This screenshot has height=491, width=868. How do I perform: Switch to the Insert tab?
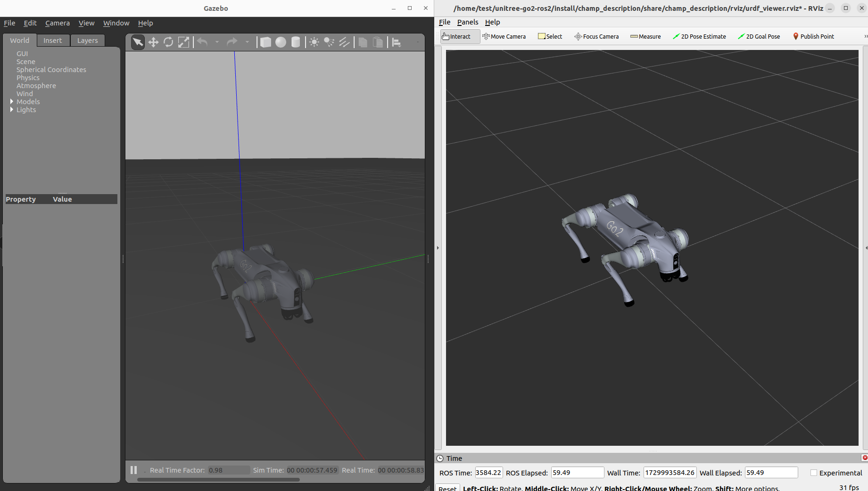point(53,41)
